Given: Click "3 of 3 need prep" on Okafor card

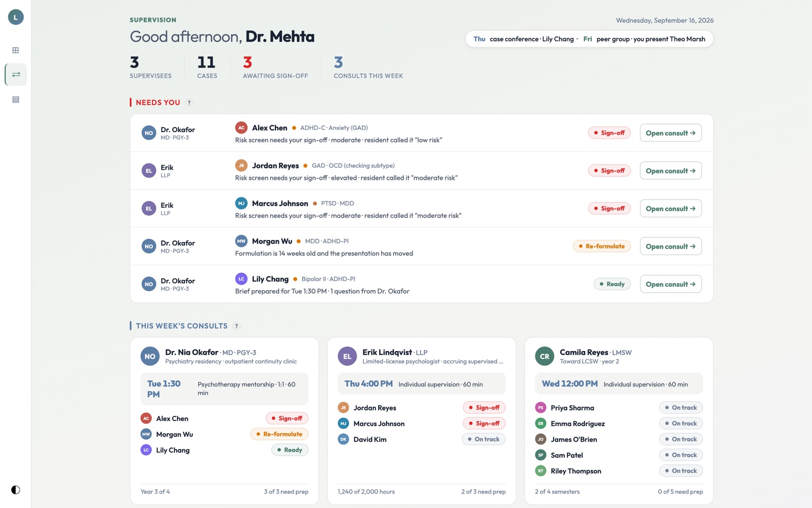Looking at the screenshot, I should pyautogui.click(x=286, y=492).
